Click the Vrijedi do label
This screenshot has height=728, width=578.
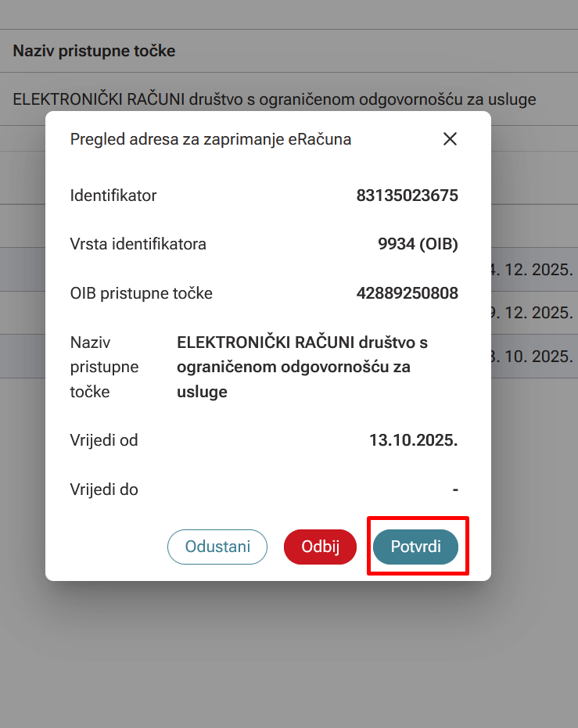click(x=104, y=490)
